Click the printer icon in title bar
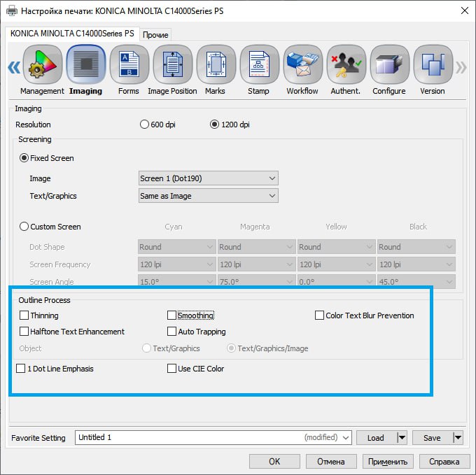 [12, 11]
